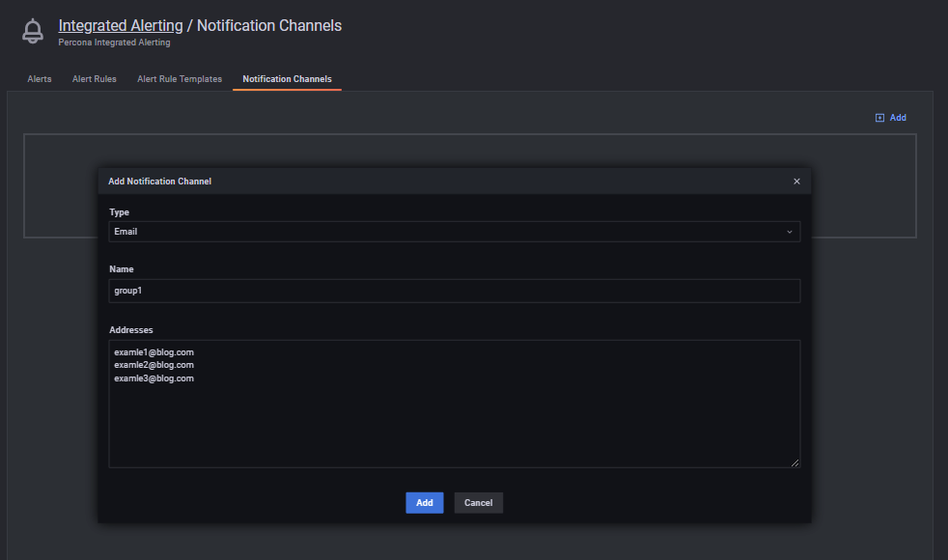Click the Addresses text area resize grip
The width and height of the screenshot is (948, 560).
pyautogui.click(x=795, y=462)
